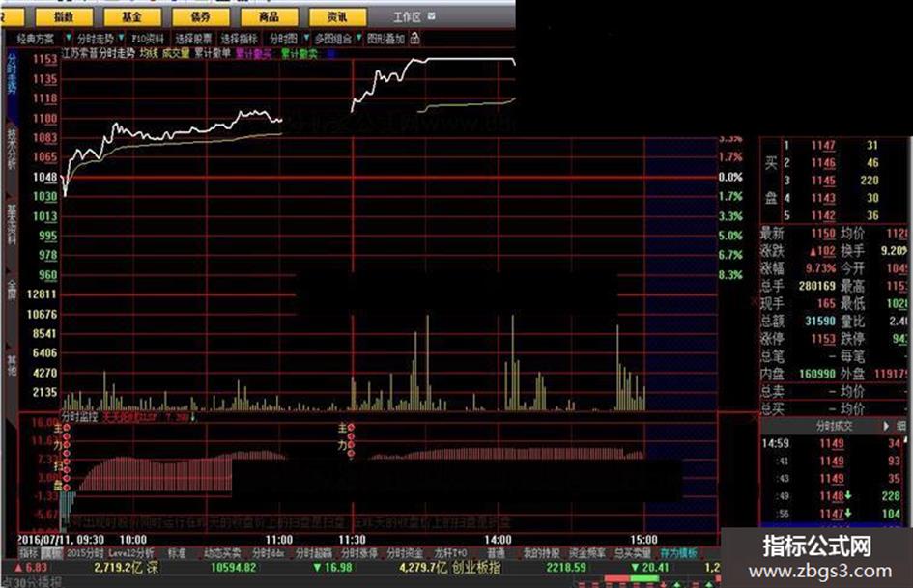Click the 14:00 time marker on axis
The image size is (913, 588).
click(x=498, y=540)
